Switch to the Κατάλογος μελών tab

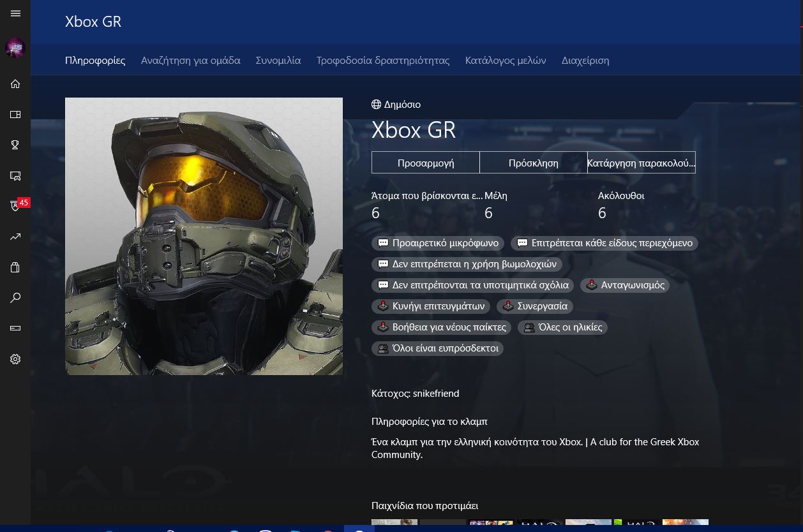coord(506,61)
